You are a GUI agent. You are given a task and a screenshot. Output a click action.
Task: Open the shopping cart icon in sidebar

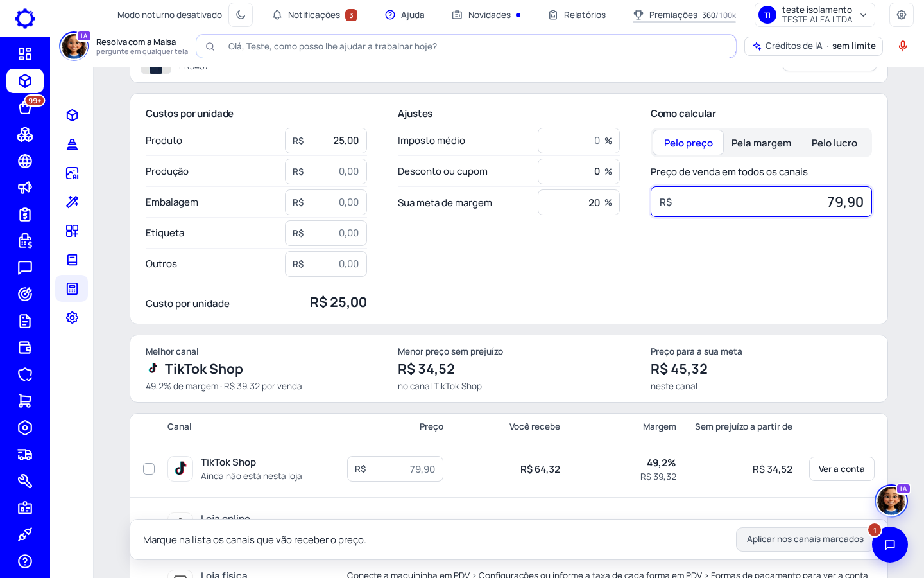click(25, 401)
